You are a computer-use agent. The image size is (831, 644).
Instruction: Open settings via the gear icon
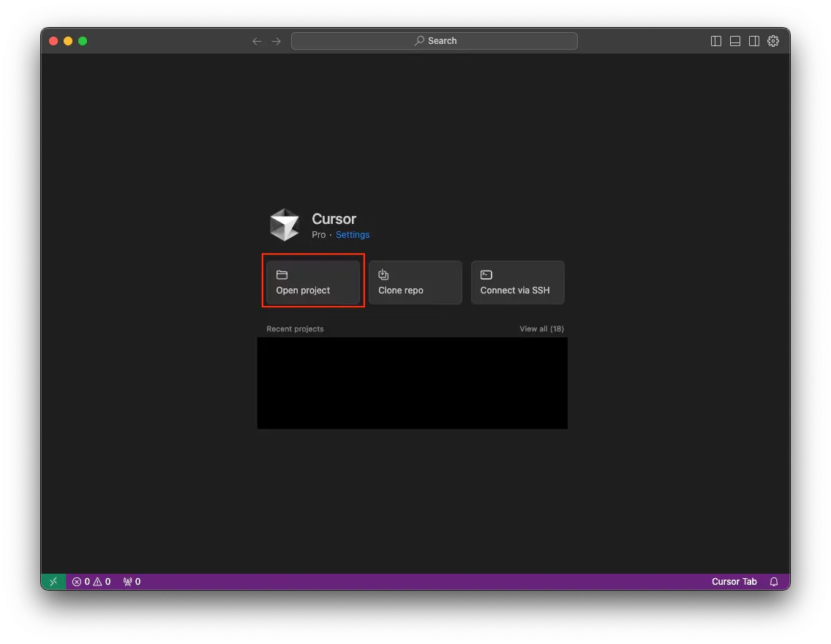tap(773, 41)
